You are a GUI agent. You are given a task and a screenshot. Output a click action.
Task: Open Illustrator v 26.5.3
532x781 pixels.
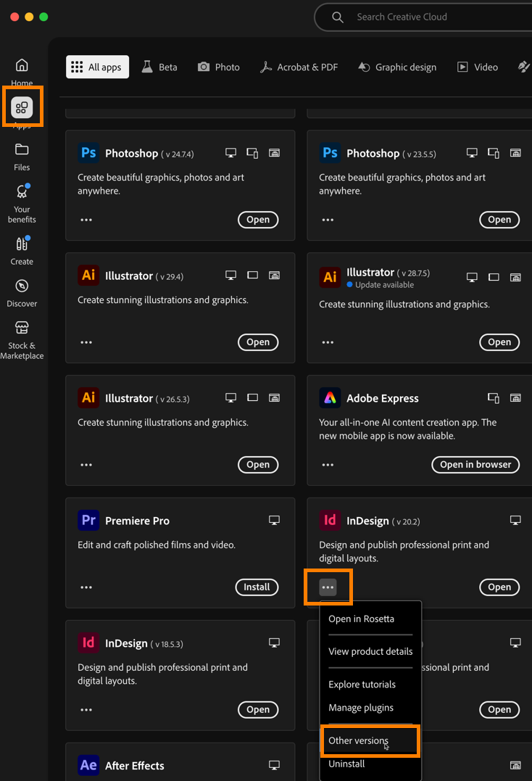tap(258, 465)
